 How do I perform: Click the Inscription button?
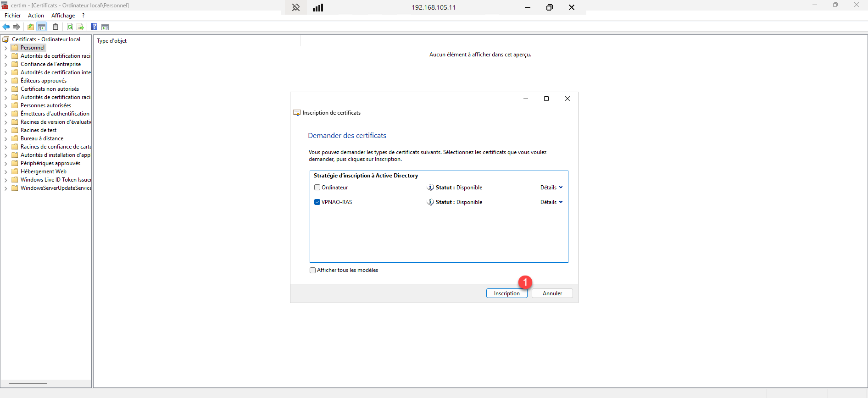pos(506,293)
